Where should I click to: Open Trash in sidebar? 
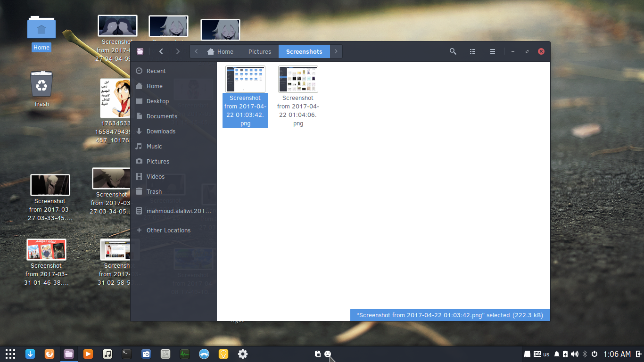[x=173, y=191]
